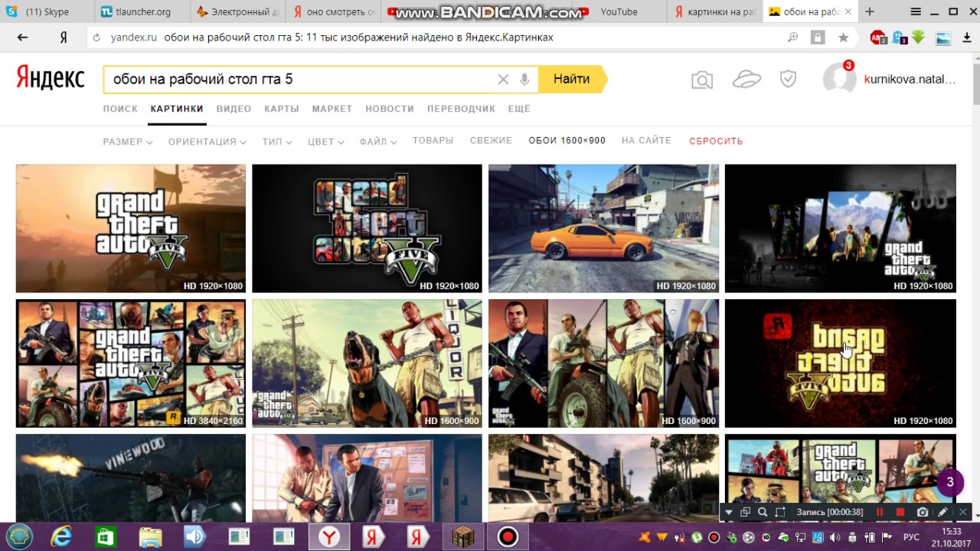Switch to the Skype browser tab
Viewport: 980px width, 551px height.
(47, 11)
